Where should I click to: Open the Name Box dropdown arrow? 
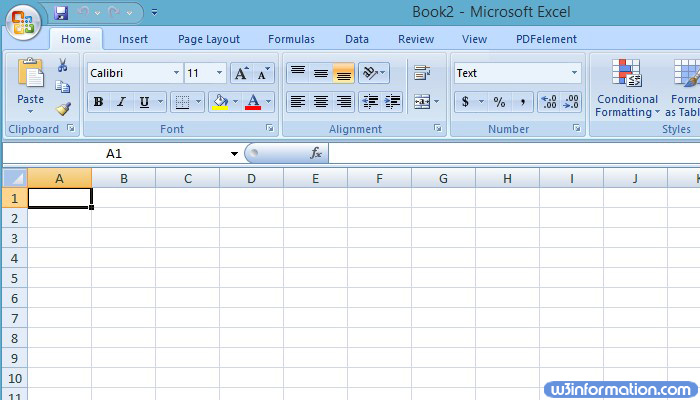(234, 154)
